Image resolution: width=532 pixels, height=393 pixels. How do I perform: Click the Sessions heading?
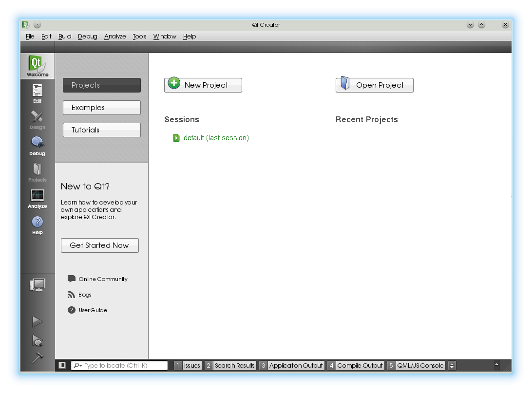pos(182,119)
